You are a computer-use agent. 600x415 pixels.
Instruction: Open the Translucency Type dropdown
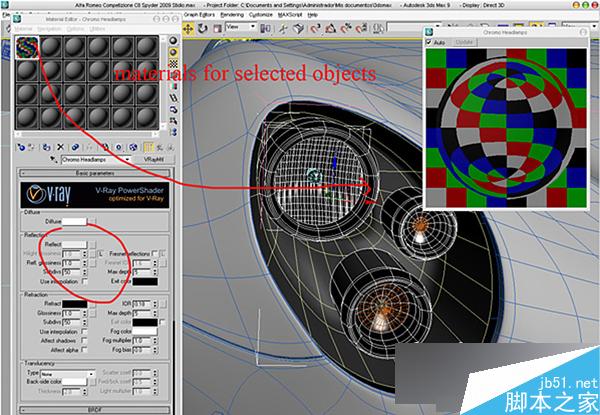coord(67,373)
